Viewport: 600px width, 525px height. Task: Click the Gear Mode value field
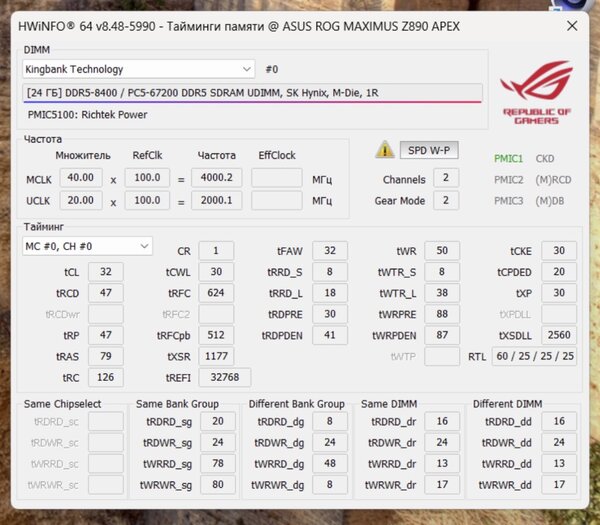[446, 200]
